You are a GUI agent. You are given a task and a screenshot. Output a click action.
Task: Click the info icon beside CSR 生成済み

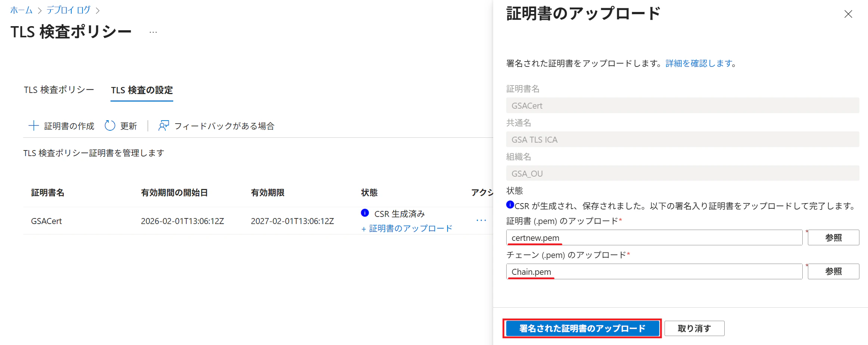coord(365,213)
